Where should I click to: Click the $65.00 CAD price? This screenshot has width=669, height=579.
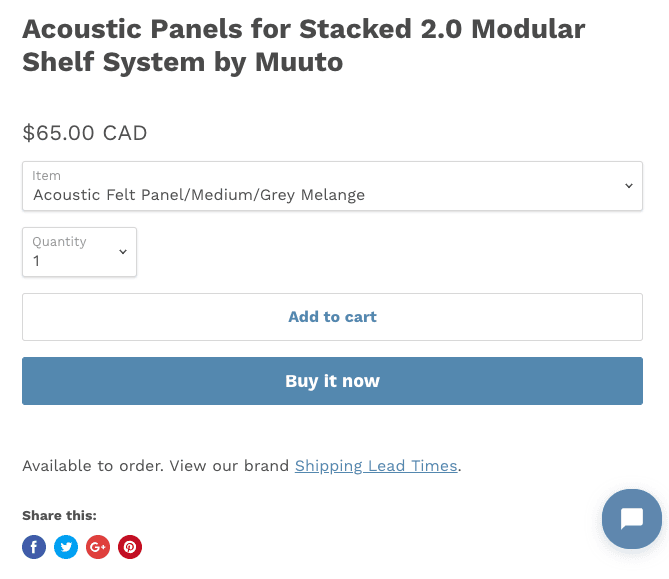85,132
